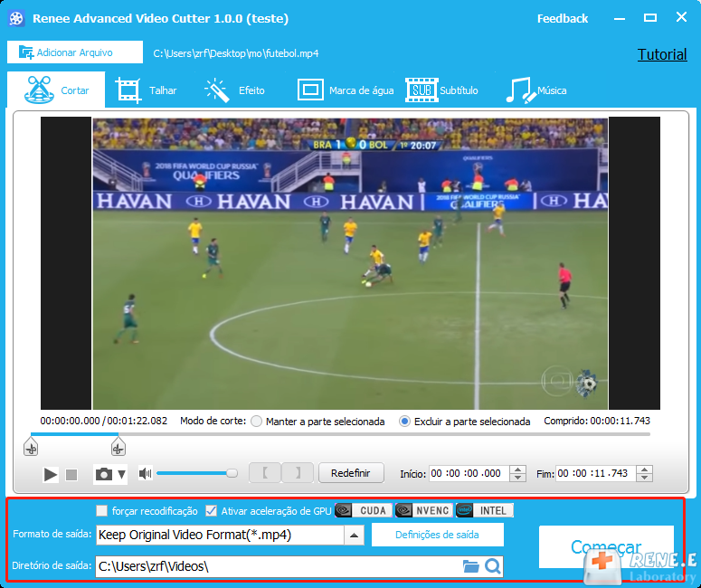Image resolution: width=701 pixels, height=588 pixels.
Task: Switch to the Talhar crop tab
Action: pyautogui.click(x=146, y=90)
